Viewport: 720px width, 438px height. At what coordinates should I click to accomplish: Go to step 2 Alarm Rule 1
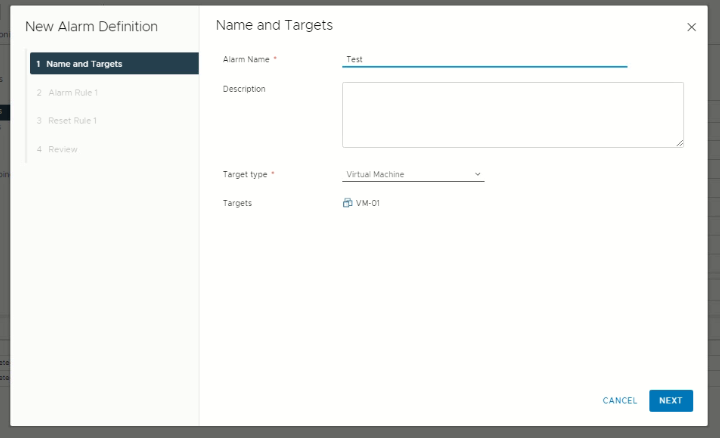68,93
